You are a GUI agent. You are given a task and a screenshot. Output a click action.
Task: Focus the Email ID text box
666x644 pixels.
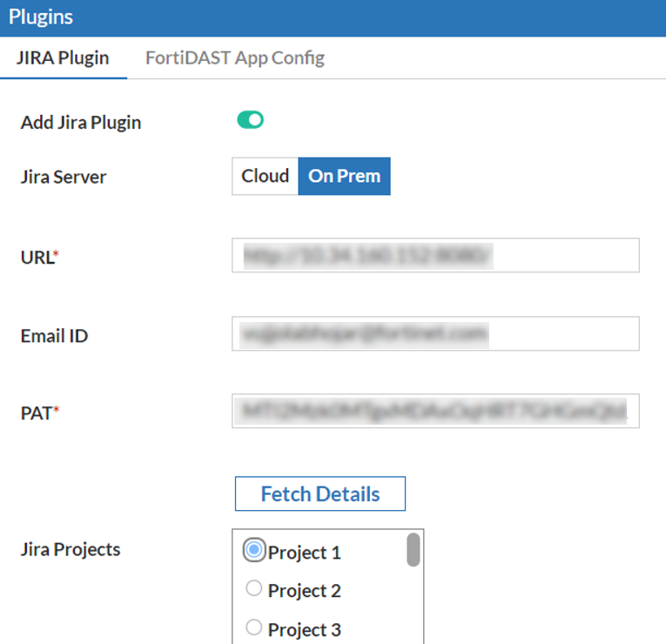click(435, 333)
